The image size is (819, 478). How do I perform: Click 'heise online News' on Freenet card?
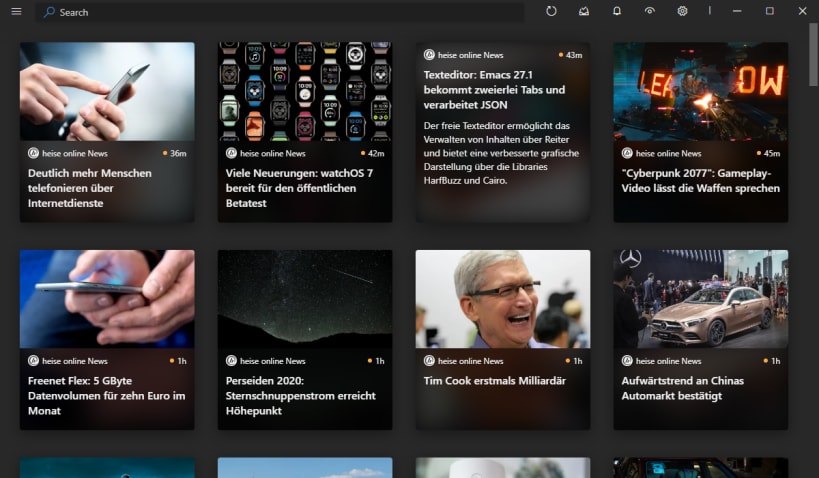(75, 361)
